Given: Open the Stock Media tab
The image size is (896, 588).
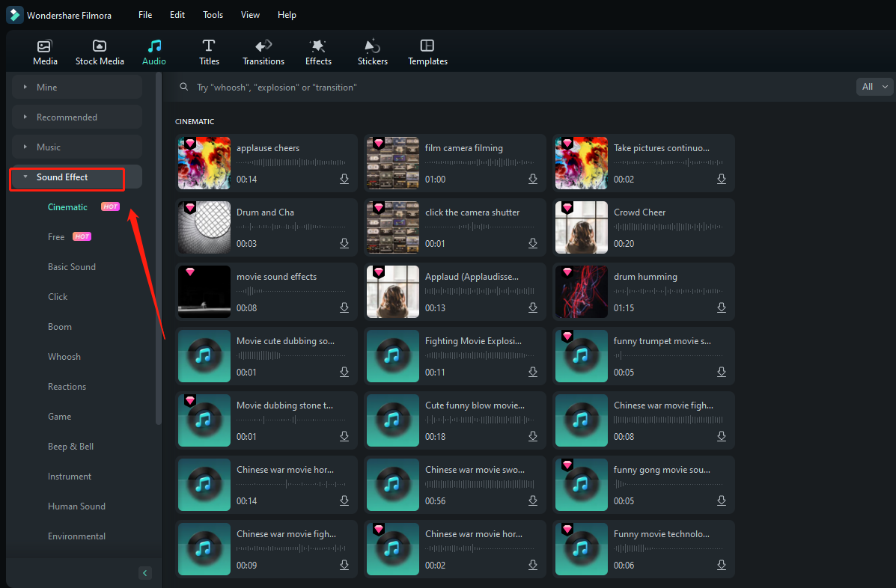Looking at the screenshot, I should [100, 52].
